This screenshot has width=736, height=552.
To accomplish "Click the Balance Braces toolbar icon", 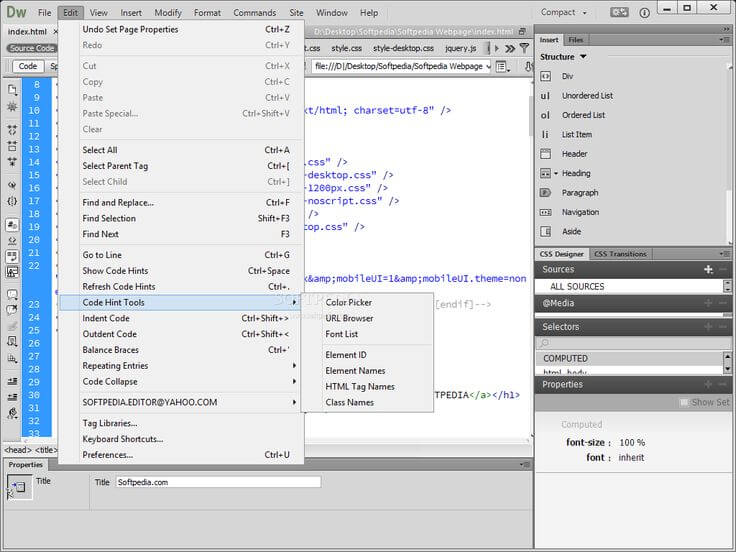I will click(x=12, y=201).
